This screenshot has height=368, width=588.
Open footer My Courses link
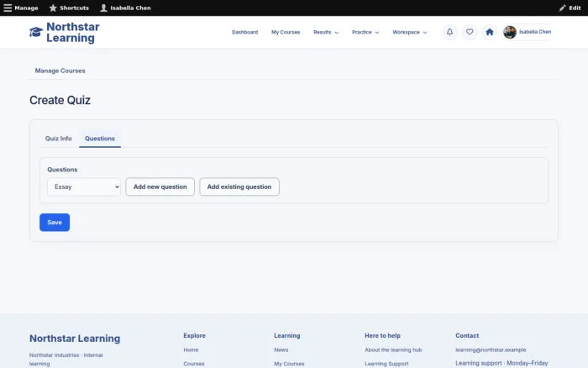(x=289, y=364)
